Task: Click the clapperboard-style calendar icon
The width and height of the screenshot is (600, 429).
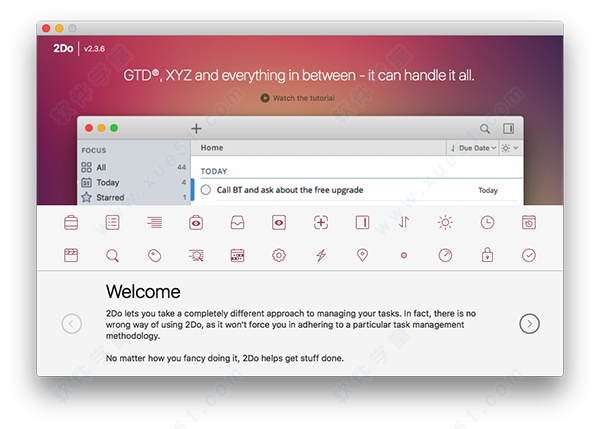Action: [x=71, y=255]
